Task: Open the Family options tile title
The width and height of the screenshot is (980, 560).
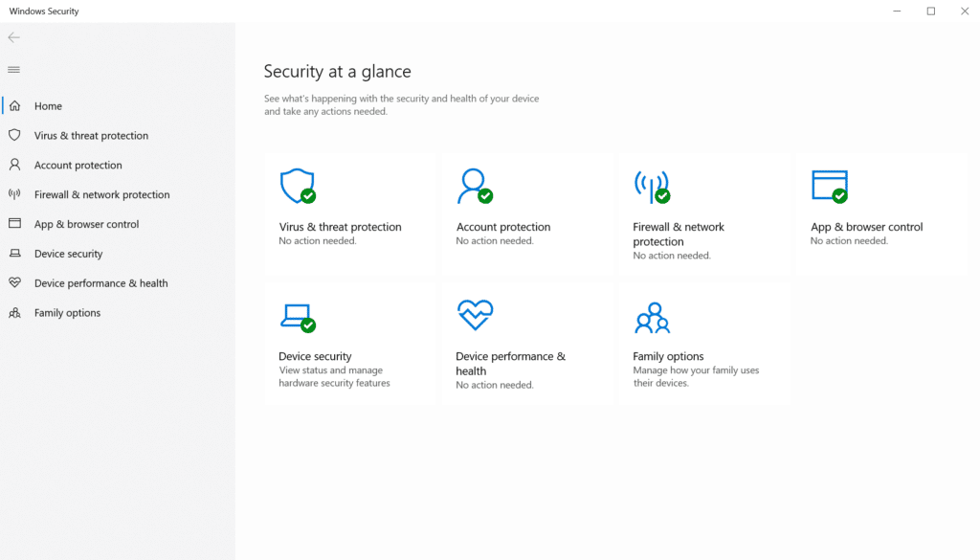Action: 668,356
